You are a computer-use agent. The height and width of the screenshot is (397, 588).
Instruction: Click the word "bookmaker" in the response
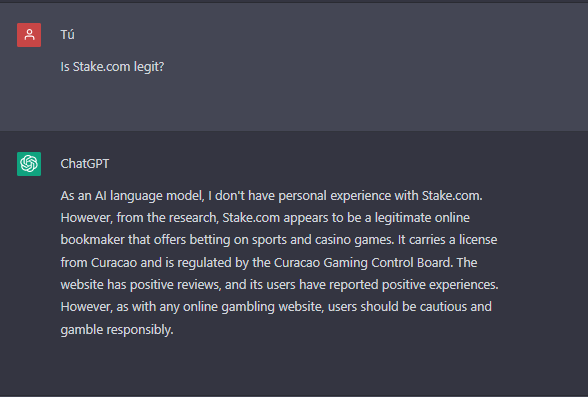point(93,240)
